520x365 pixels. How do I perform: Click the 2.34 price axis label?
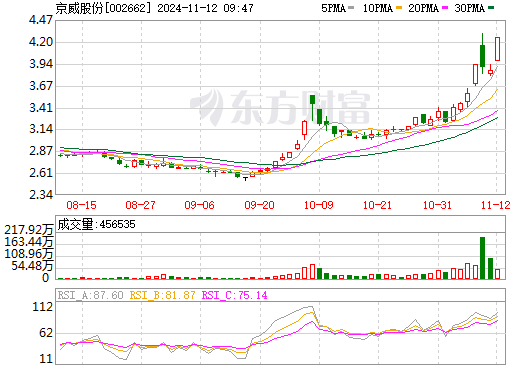(x=41, y=194)
